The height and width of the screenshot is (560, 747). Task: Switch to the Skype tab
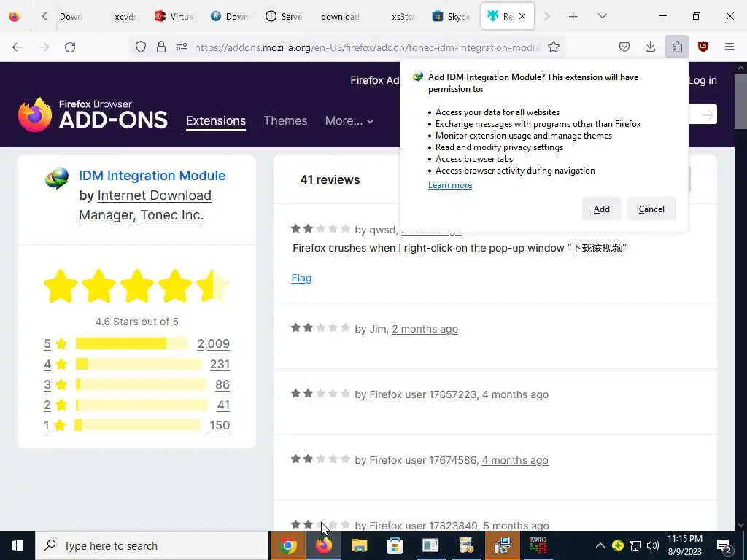(x=452, y=16)
